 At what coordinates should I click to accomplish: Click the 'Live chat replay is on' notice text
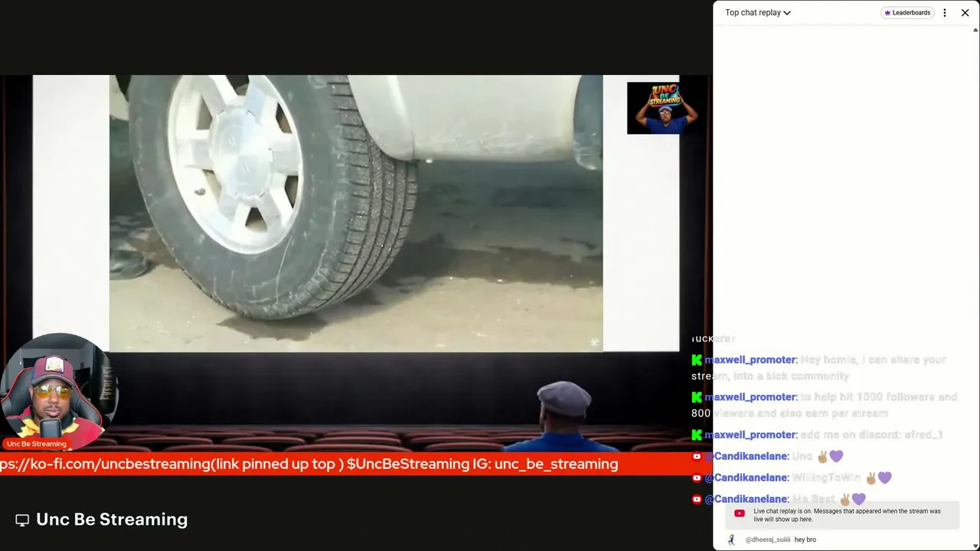coord(847,515)
